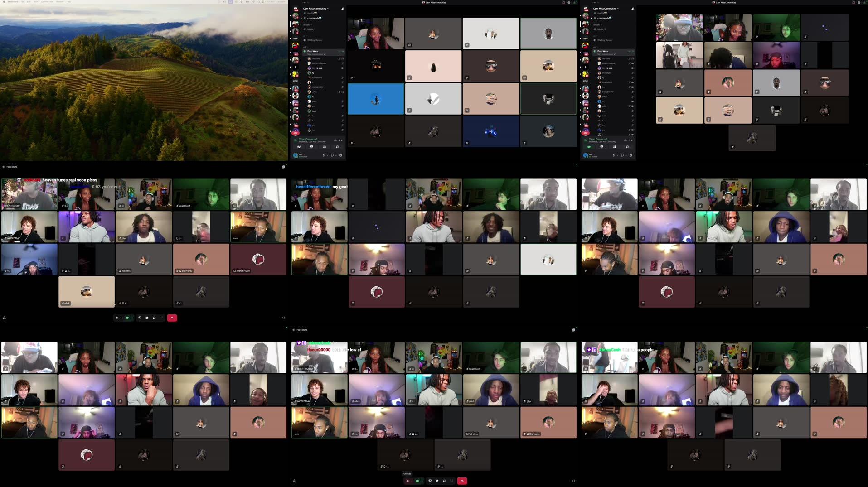Open the Window menu in the menu bar
This screenshot has width=868, height=487.
click(x=59, y=2)
